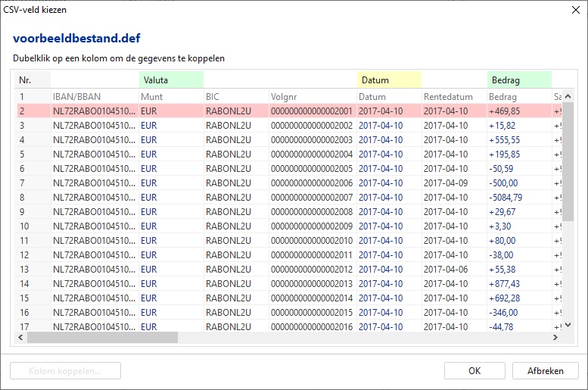
Task: Click the horizontal scrollbar thumb
Action: click(x=104, y=338)
